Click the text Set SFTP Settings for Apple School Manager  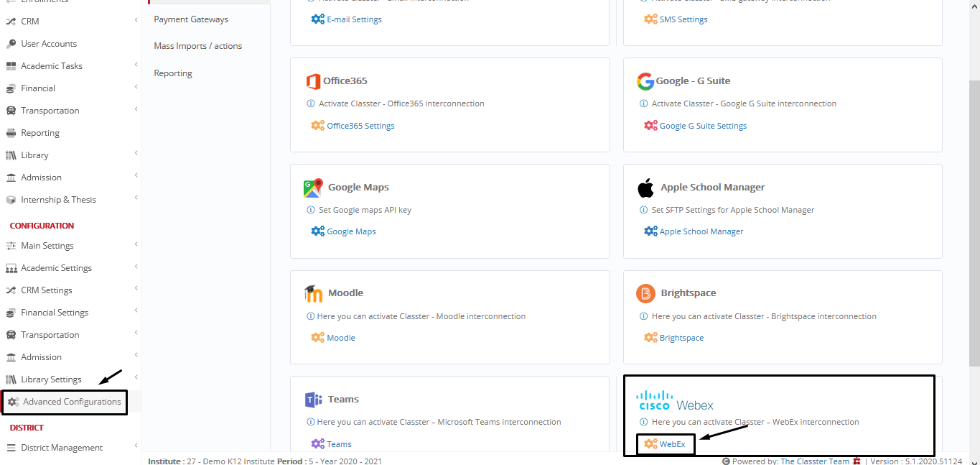(733, 210)
